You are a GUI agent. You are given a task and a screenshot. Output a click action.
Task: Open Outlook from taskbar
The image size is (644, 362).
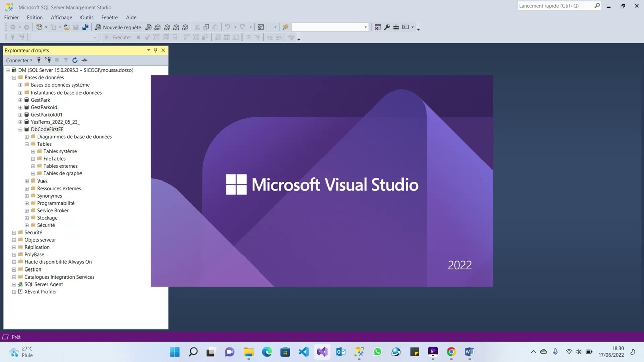tap(341, 352)
